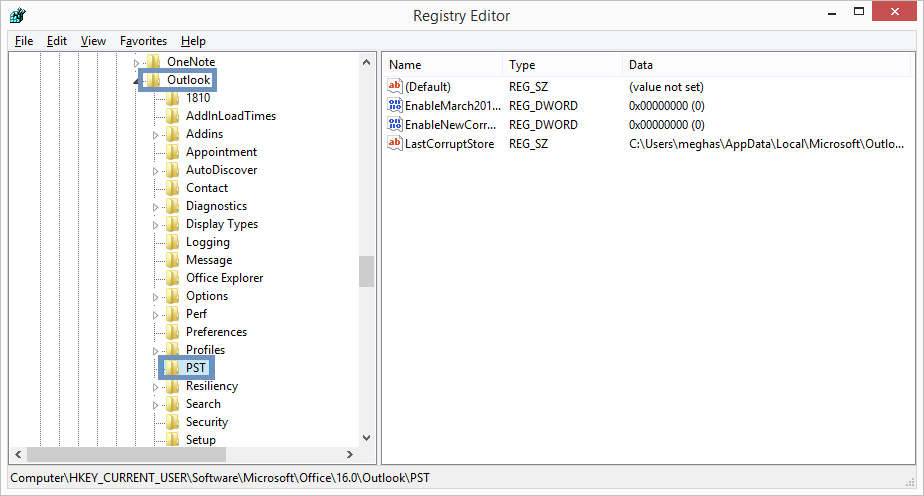Maximize the Registry Editor window
Screen dimensions: 924x496
tap(859, 12)
